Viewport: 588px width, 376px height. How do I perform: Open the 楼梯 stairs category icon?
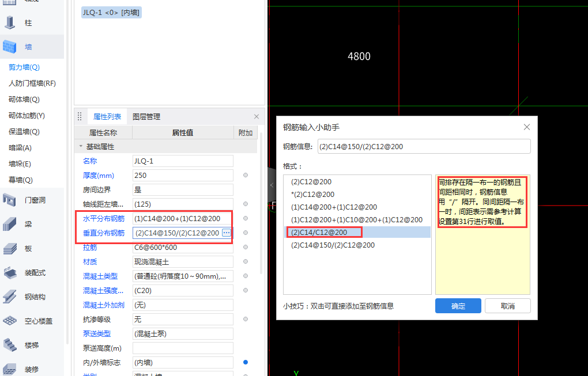[10, 345]
